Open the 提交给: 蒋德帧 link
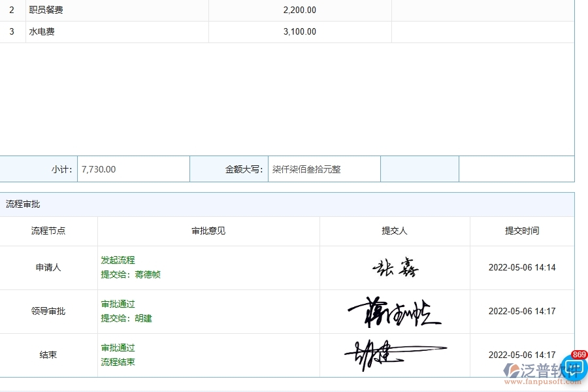Image resolution: width=588 pixels, height=392 pixels. 131,274
